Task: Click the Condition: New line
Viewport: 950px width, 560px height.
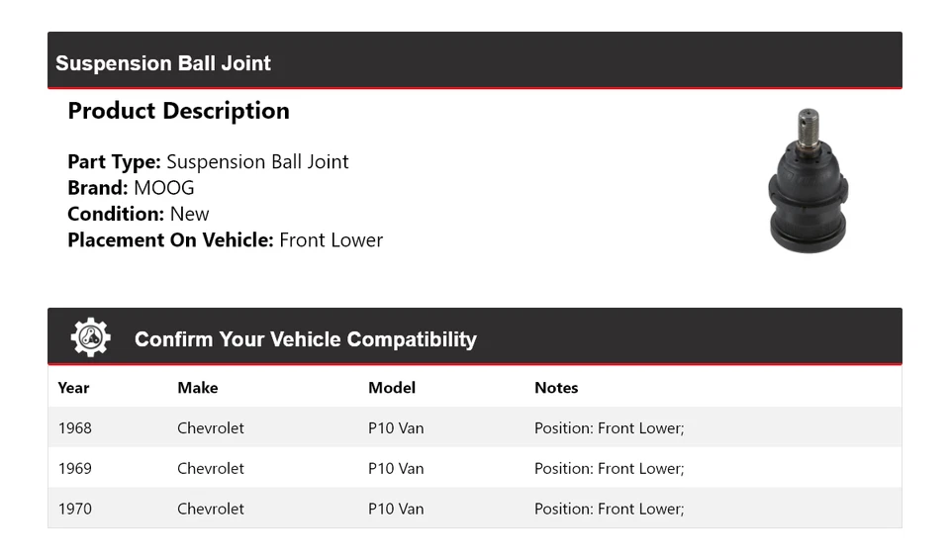Action: (139, 214)
